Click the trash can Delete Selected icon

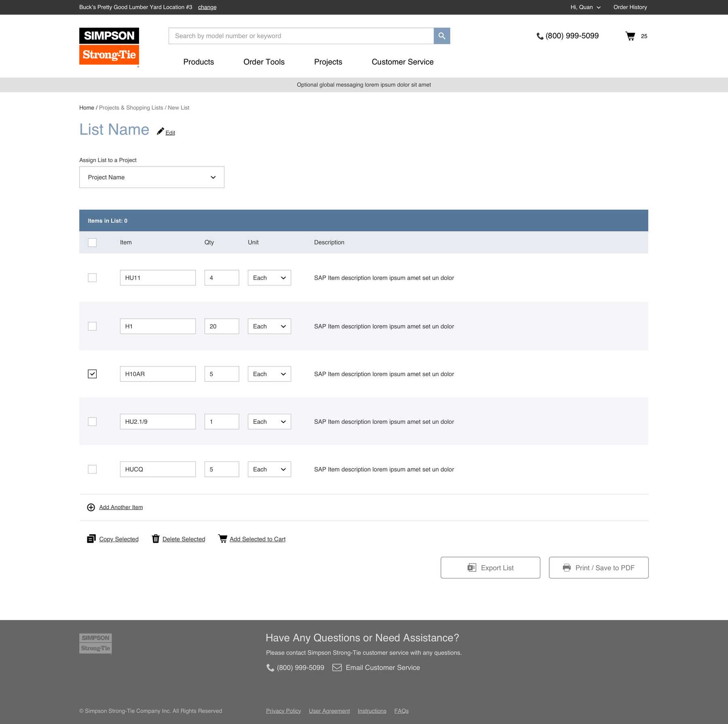pos(156,539)
